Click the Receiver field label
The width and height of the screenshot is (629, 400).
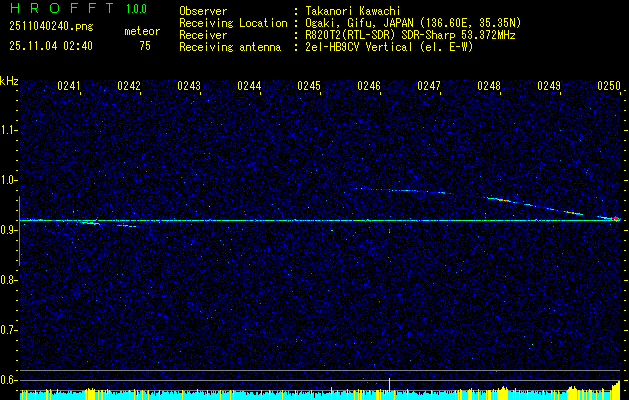pos(203,35)
